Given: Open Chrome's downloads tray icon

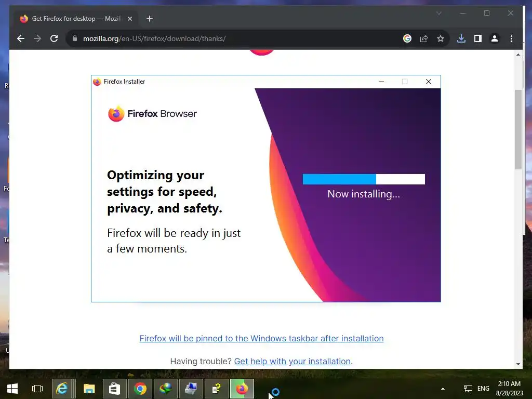Looking at the screenshot, I should [461, 38].
